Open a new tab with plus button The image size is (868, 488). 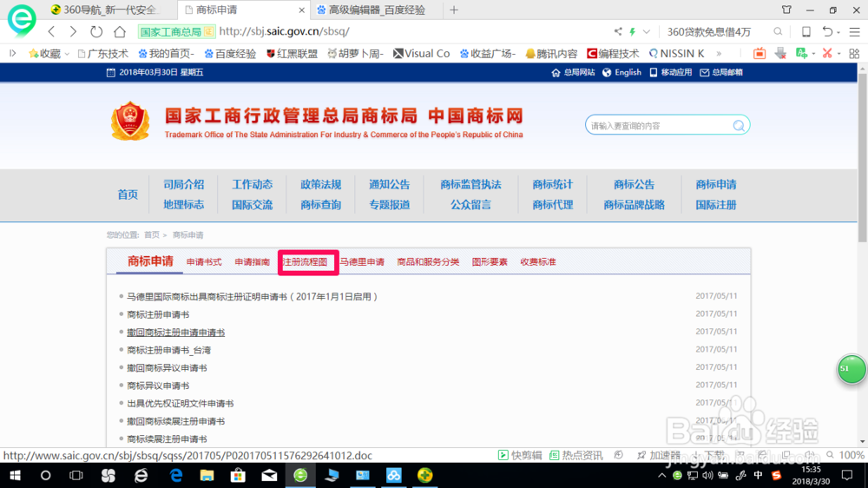(454, 10)
